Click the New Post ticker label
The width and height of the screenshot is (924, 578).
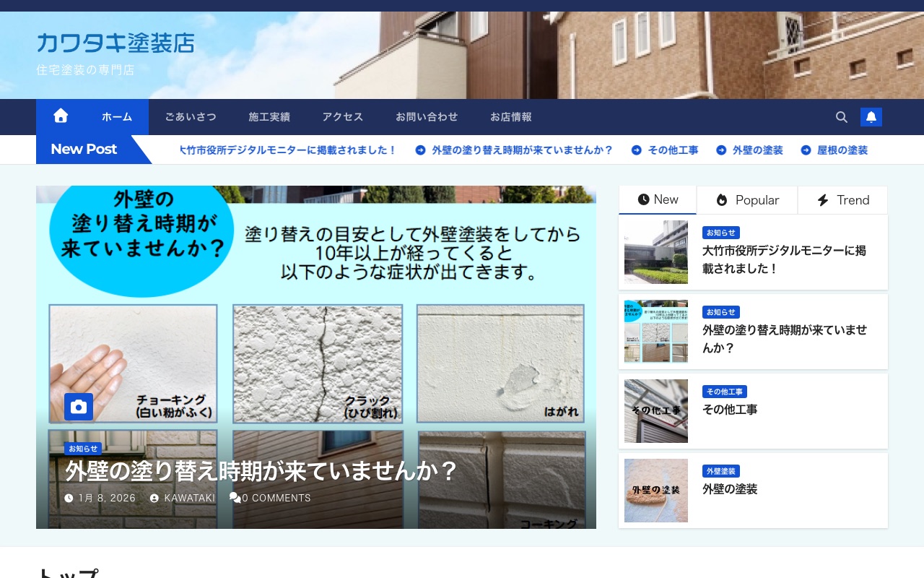(x=84, y=150)
